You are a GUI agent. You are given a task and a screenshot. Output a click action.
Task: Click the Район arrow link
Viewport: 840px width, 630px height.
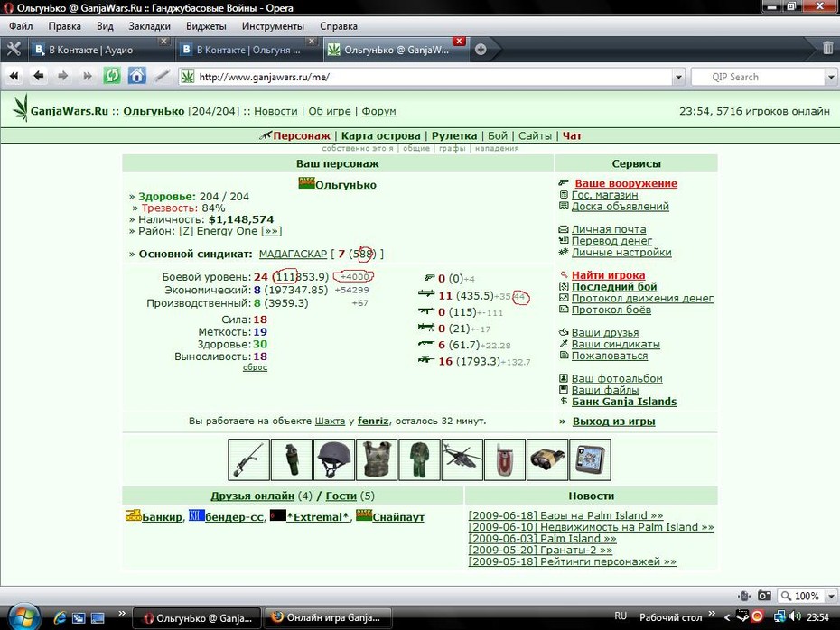pyautogui.click(x=271, y=231)
